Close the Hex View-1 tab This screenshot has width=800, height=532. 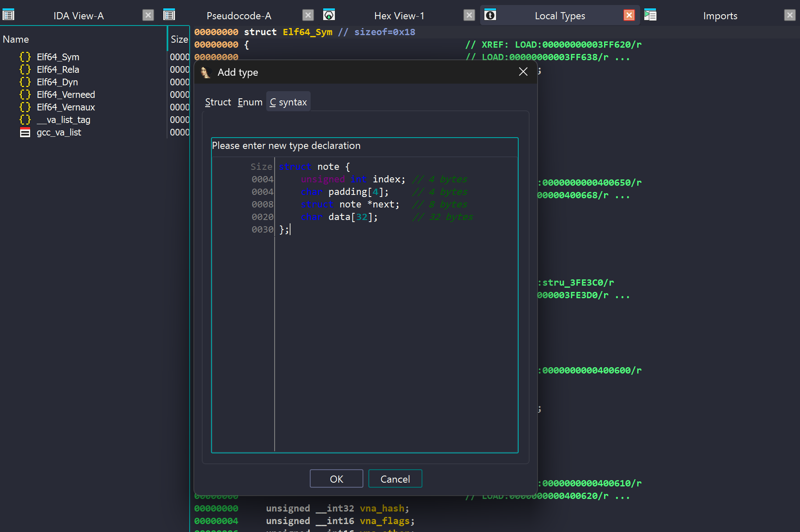tap(469, 15)
